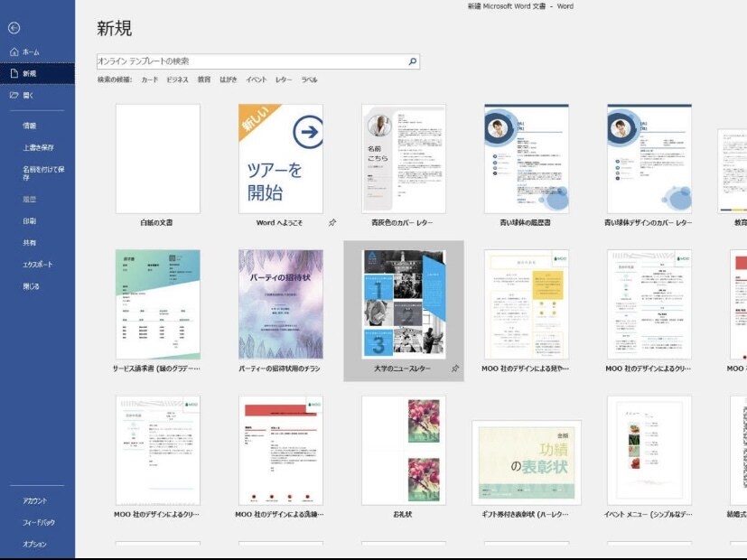
Task: Open the ツアーを開始 welcome template
Action: click(281, 159)
